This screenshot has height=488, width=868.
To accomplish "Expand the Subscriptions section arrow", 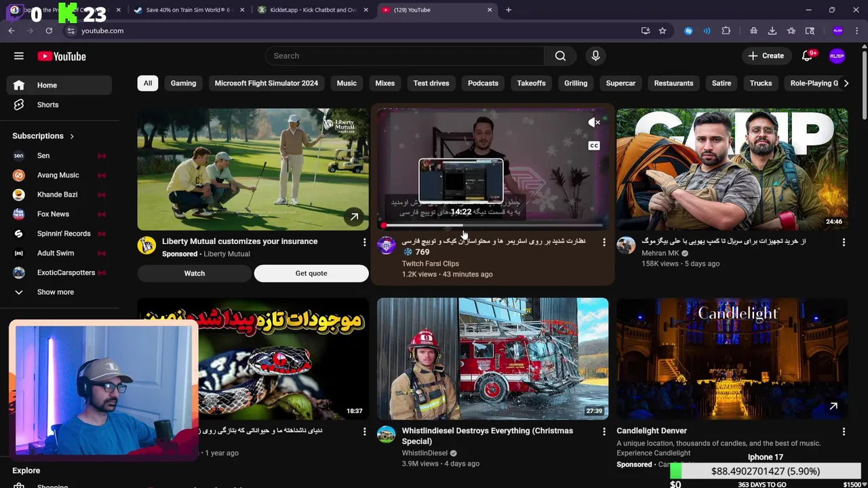I will 72,136.
